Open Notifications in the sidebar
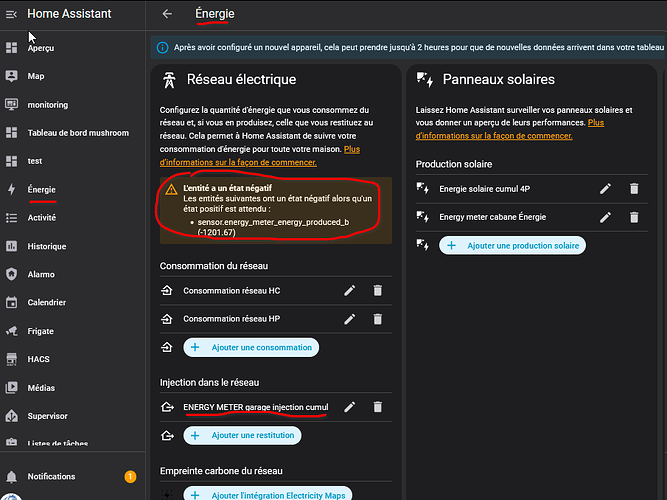 [x=51, y=477]
